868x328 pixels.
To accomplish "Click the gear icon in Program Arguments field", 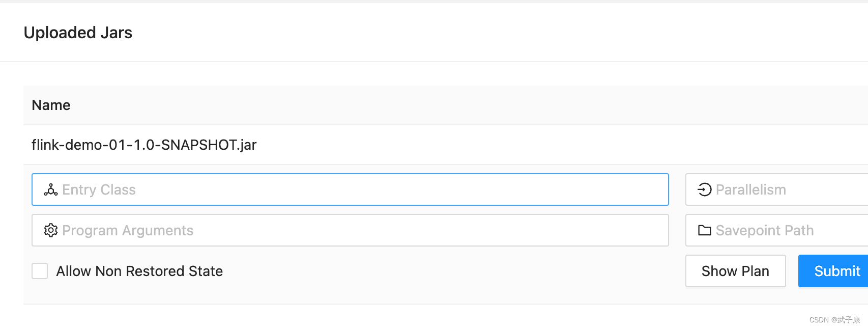I will tap(50, 230).
